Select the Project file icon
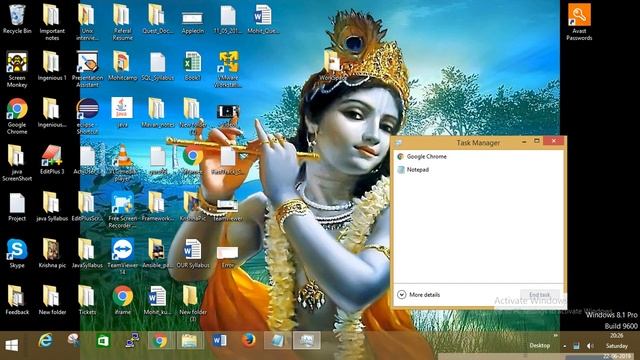This screenshot has width=640, height=360. pos(17,207)
